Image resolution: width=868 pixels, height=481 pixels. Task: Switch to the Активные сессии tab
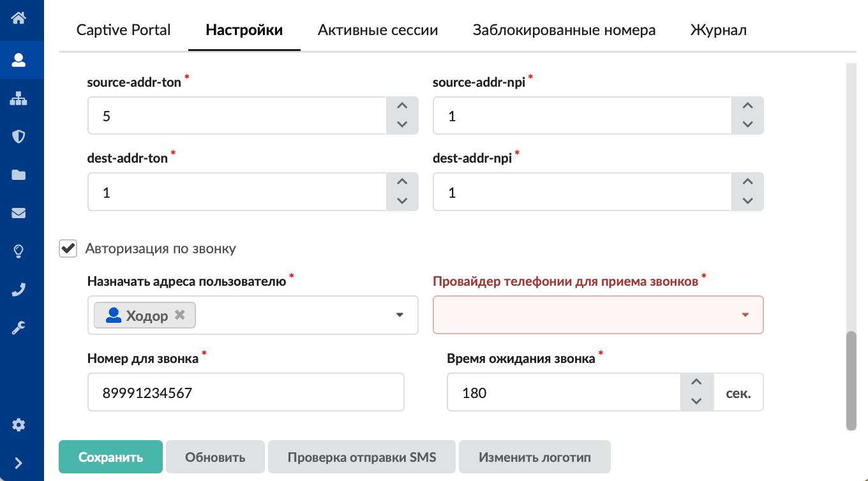378,30
